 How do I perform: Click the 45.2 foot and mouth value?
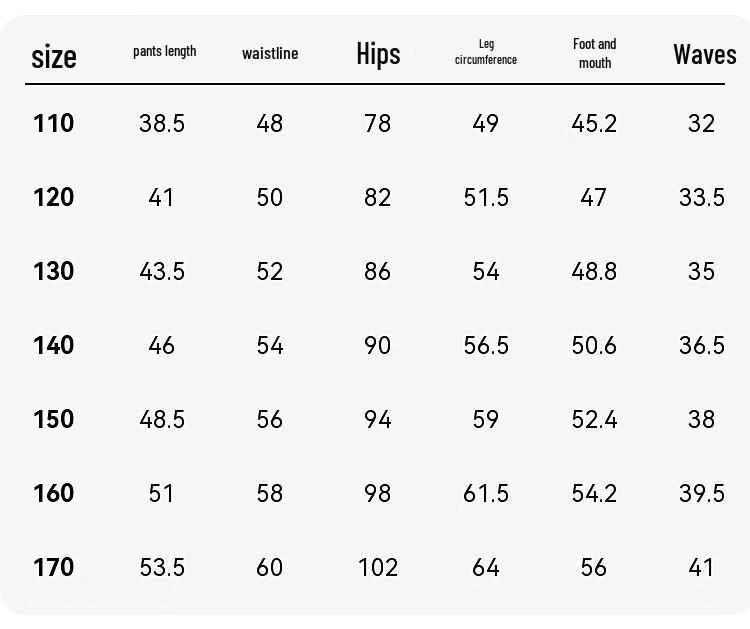pos(594,123)
